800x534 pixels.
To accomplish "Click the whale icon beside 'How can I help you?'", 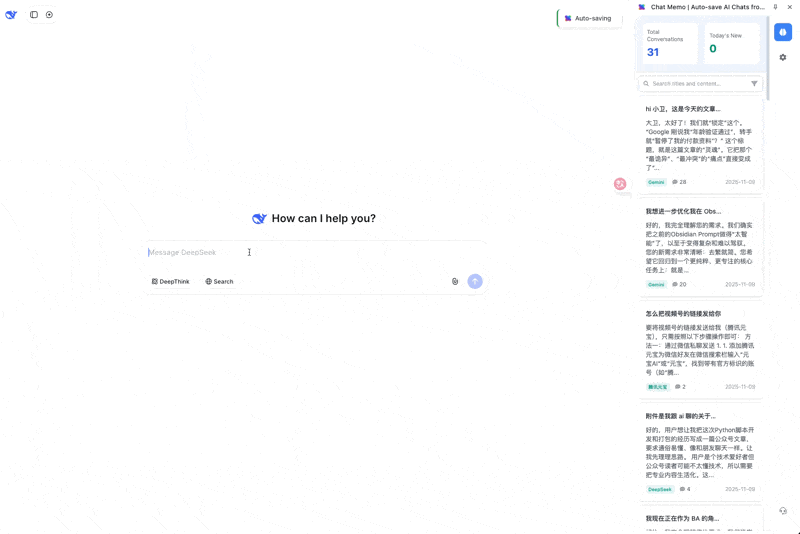I will 259,219.
